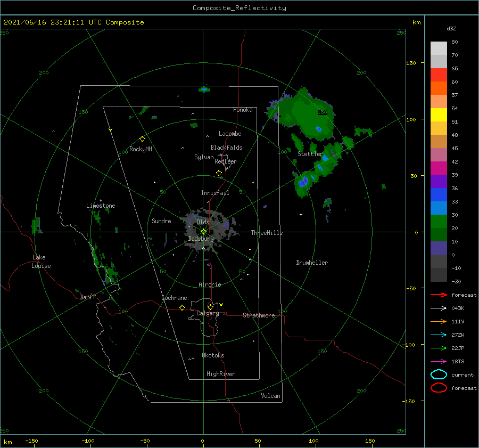Click the cyan current ellipse icon
Screen dimensions: 479x448
point(439,374)
